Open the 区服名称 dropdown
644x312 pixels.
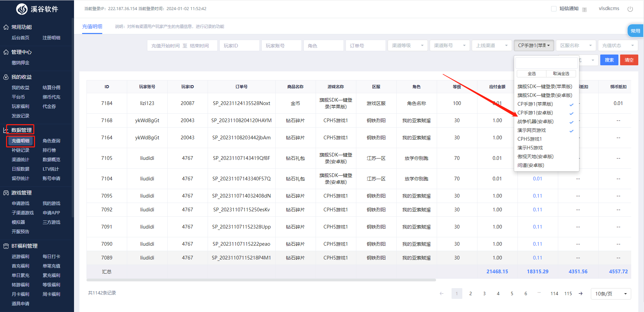pos(576,45)
